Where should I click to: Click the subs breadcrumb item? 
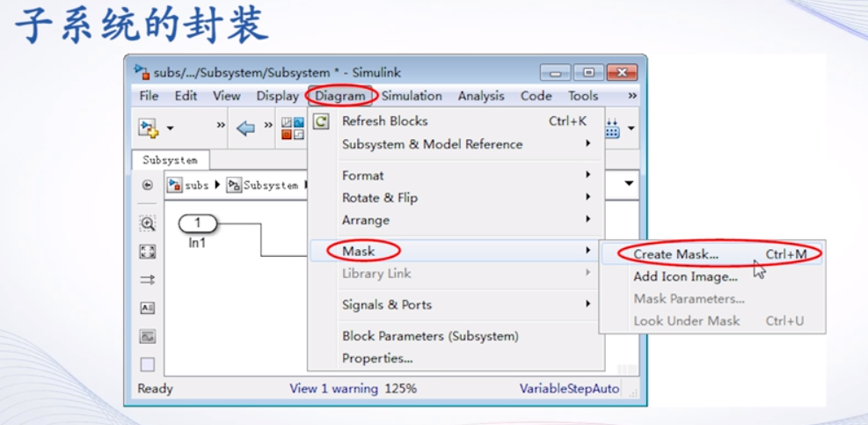[x=190, y=185]
